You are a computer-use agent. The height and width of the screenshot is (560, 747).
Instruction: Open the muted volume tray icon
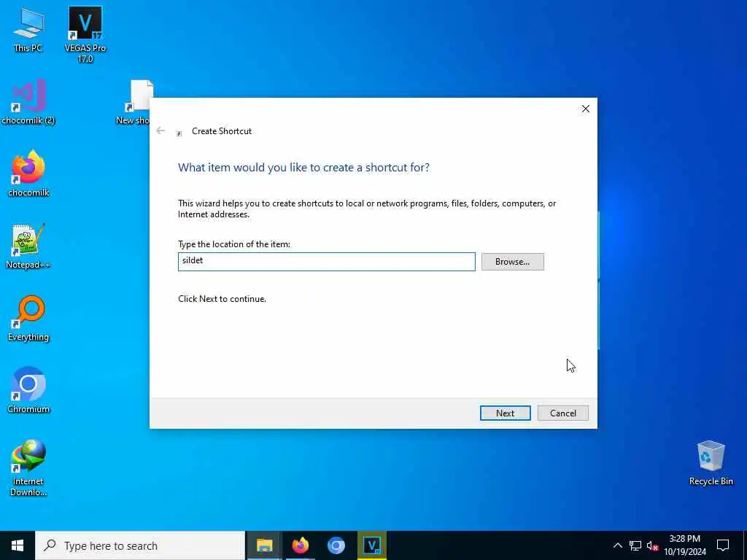652,545
